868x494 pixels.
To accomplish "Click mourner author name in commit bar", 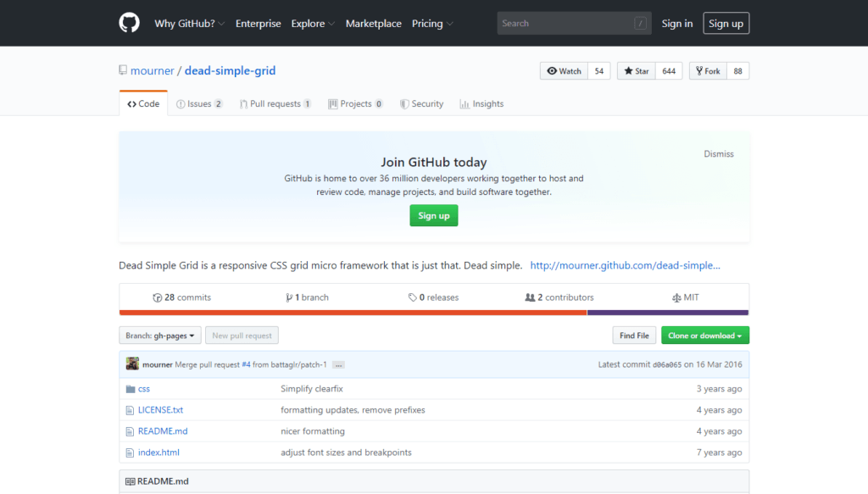I will [x=157, y=364].
